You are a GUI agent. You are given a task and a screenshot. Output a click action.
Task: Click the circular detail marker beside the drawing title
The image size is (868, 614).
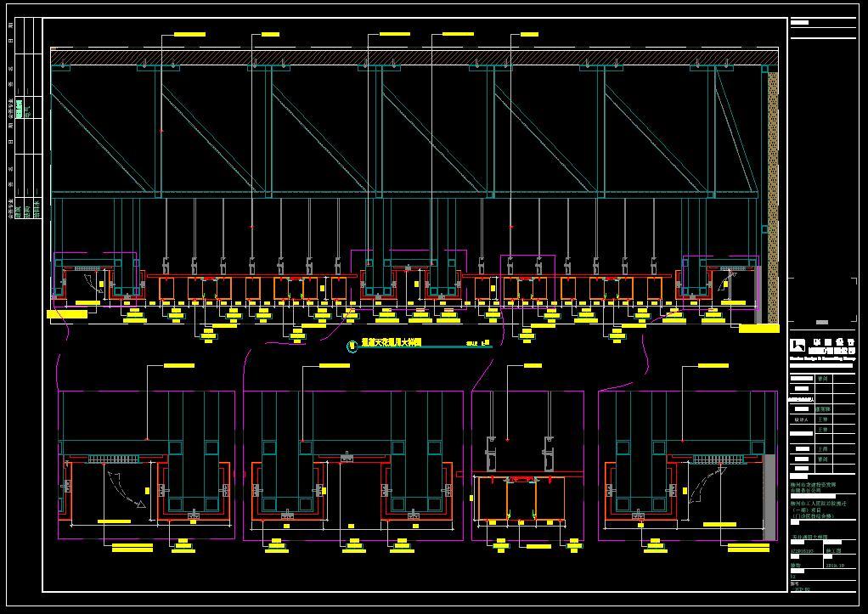pos(352,346)
